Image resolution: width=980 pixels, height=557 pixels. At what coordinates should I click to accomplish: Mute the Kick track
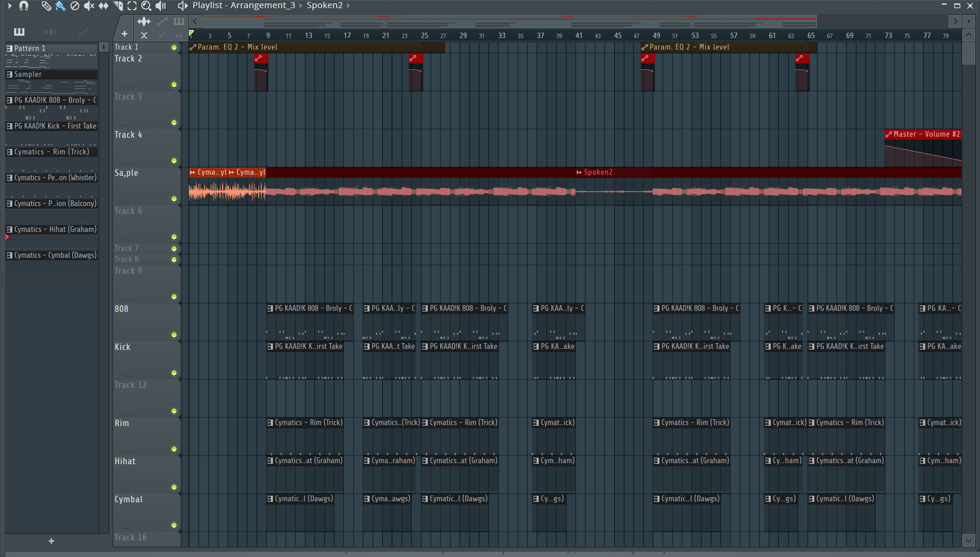click(x=174, y=373)
